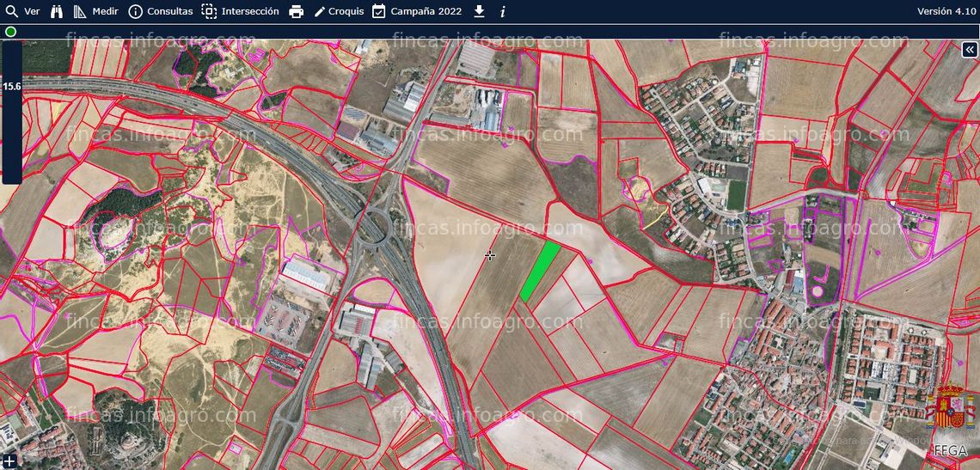980x470 pixels.
Task: Select the green highlighted parcel on map
Action: 540,272
